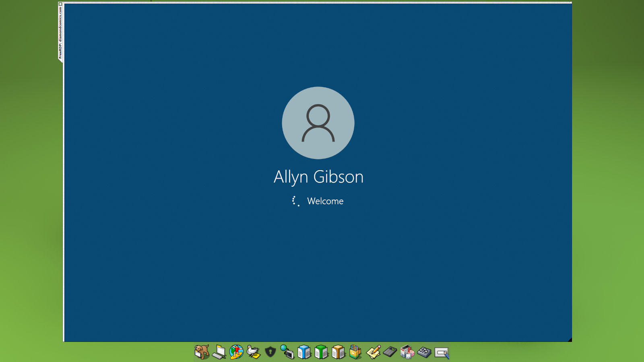Viewport: 644px width, 362px height.
Task: Click the Allyn Gibson user avatar
Action: coord(318,123)
